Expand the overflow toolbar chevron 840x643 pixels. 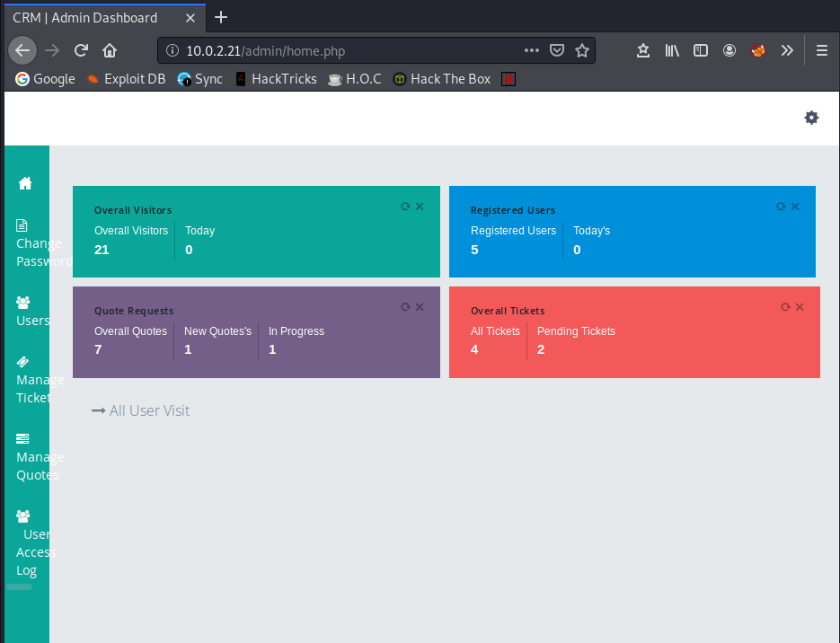(x=787, y=51)
